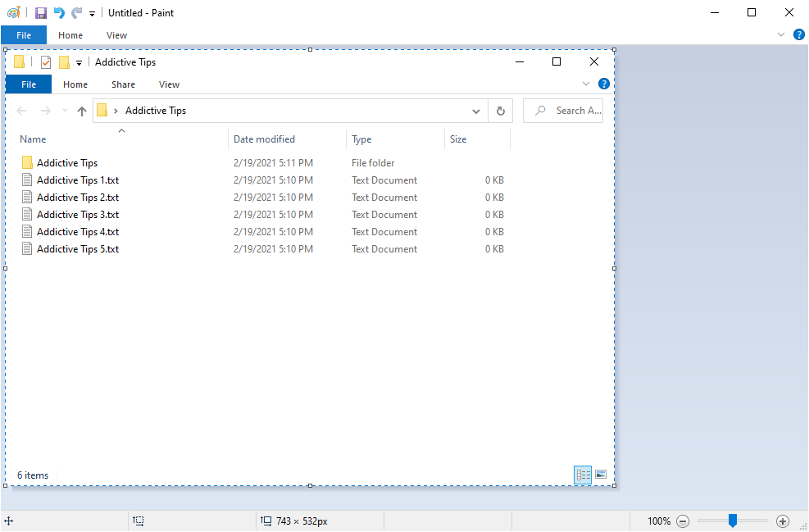Expand the Explorer ribbon using its chevron
The width and height of the screenshot is (809, 532).
[585, 84]
